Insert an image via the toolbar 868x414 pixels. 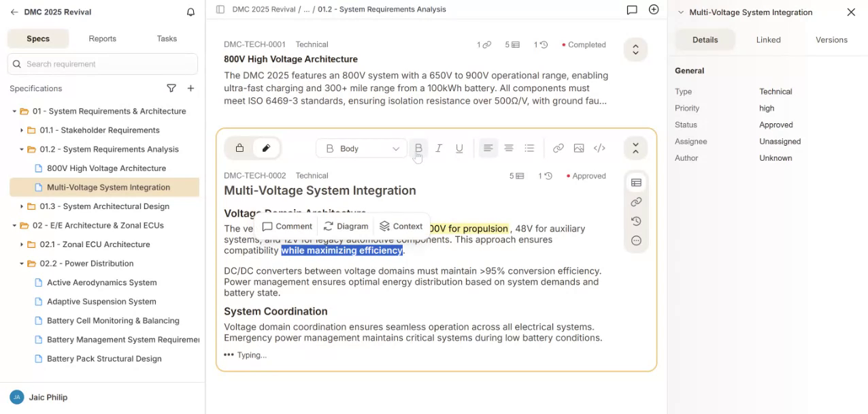click(x=579, y=148)
